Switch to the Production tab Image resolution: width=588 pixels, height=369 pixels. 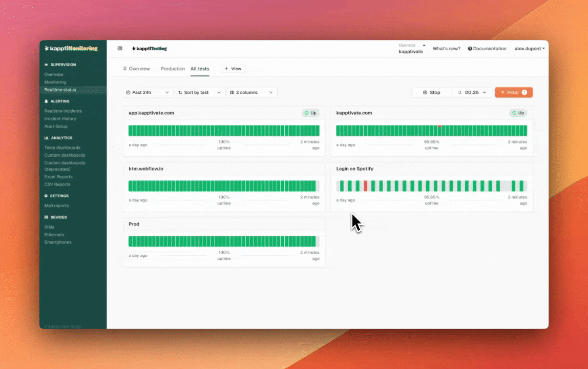tap(173, 69)
